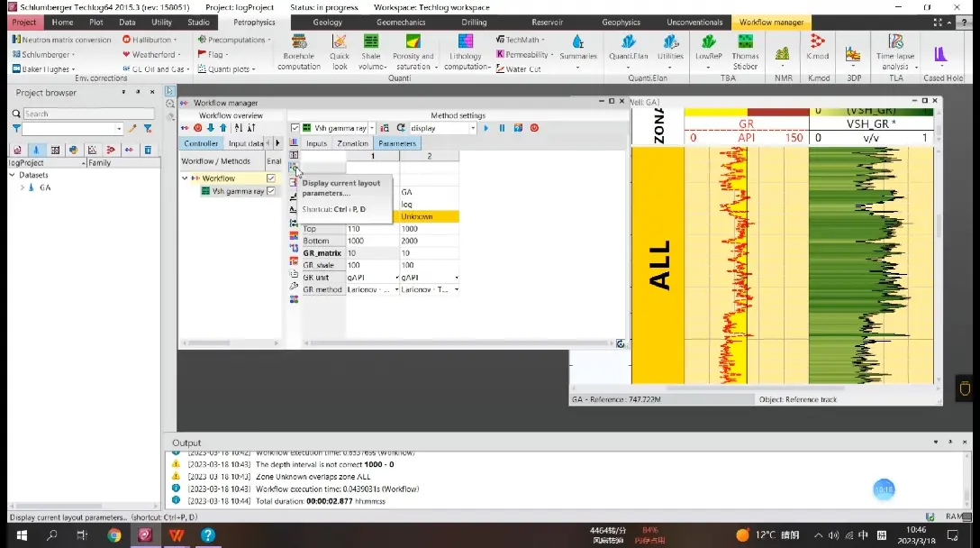
Task: Open the WPS app from the taskbar
Action: click(177, 535)
